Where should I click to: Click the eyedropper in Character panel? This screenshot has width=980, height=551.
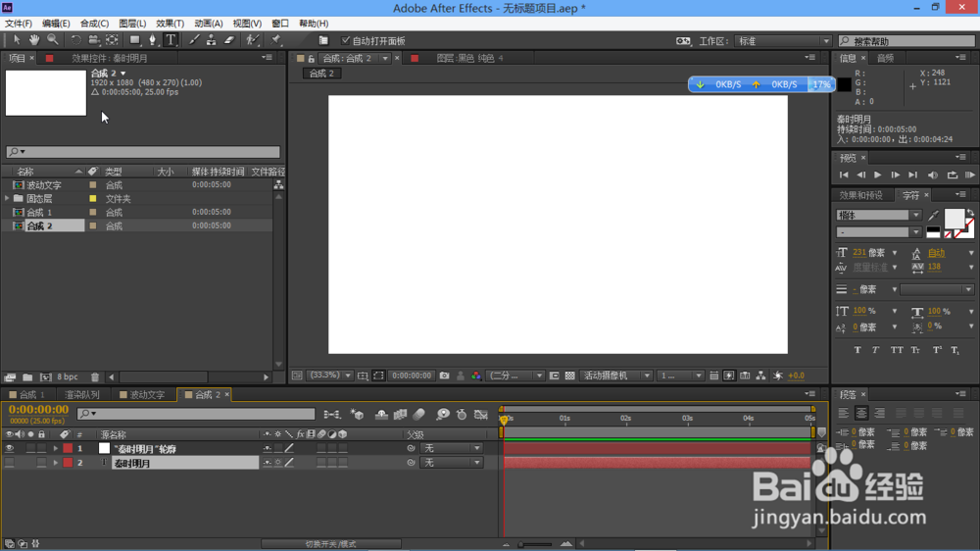pos(934,215)
